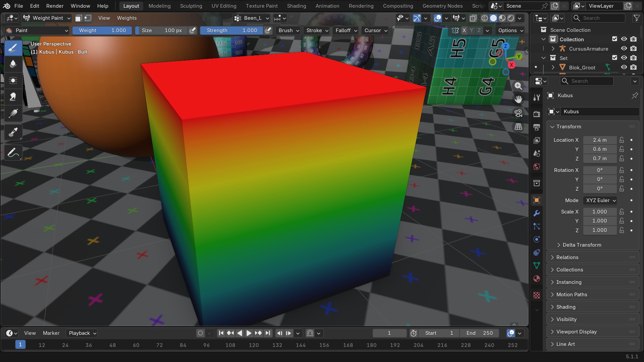Viewport: 644px width, 362px height.
Task: Hide Blok_Groot with its eye icon
Action: click(x=624, y=67)
